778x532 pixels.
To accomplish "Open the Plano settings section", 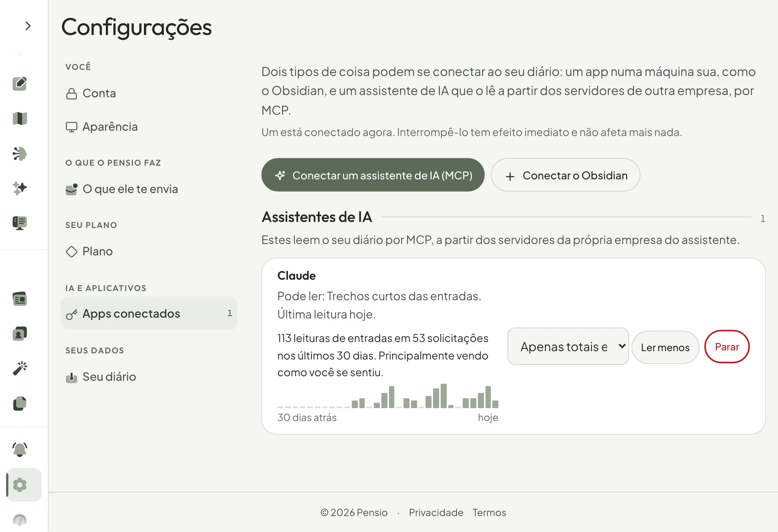I will (149, 252).
